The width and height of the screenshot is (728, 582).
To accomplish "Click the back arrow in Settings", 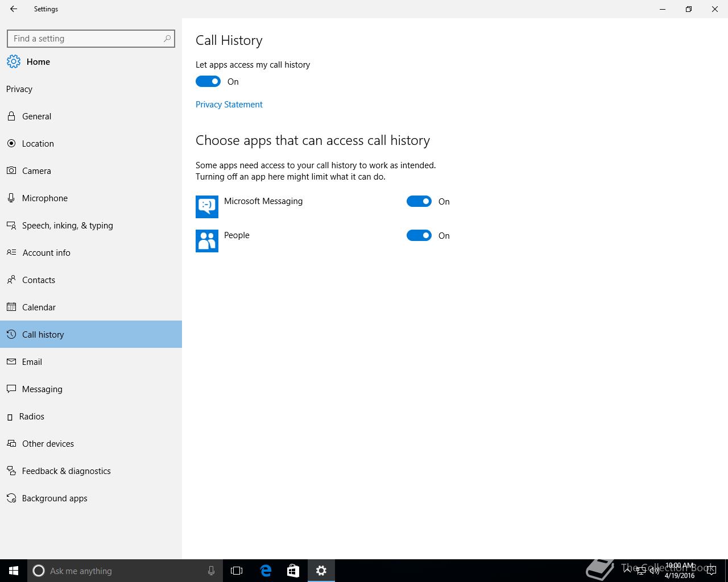I will coord(14,9).
